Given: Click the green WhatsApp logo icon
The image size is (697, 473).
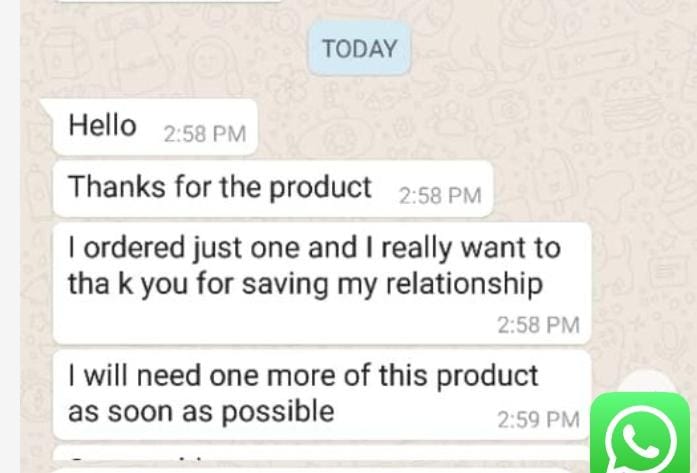Looking at the screenshot, I should coord(640,433).
